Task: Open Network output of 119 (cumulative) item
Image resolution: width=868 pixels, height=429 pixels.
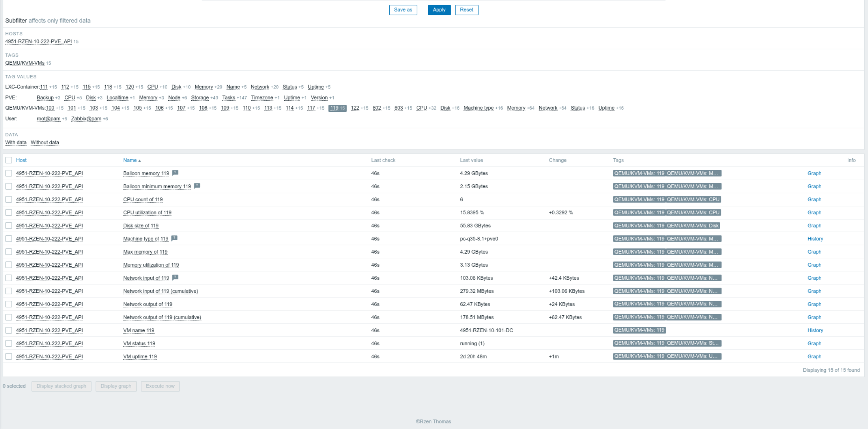Action: coord(162,317)
